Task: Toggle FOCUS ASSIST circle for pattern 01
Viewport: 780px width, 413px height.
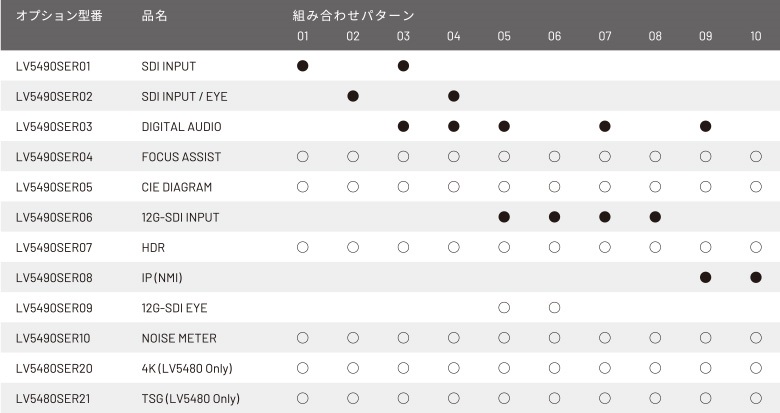Action: point(302,157)
